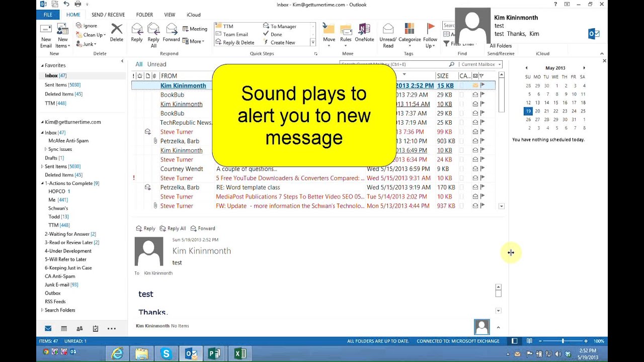Screen dimensions: 644x362
Task: Open the iCloud ribbon tab
Action: [x=194, y=15]
